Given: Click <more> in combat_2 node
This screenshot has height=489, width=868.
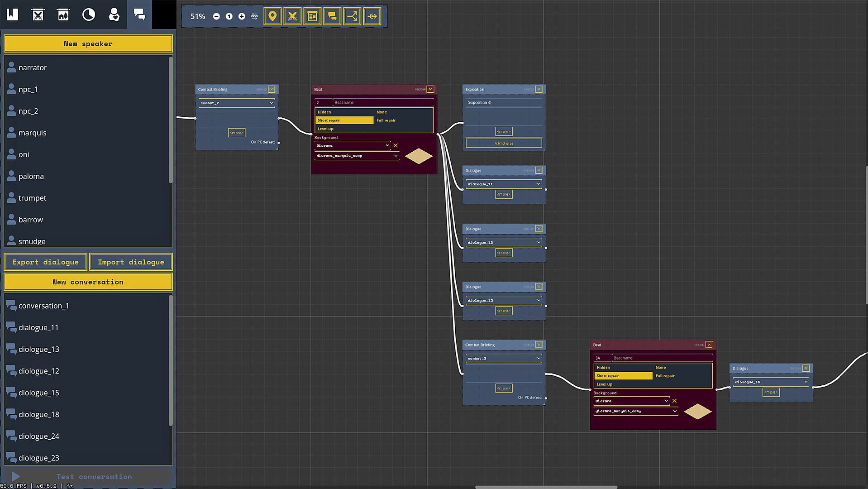Looking at the screenshot, I should (237, 133).
